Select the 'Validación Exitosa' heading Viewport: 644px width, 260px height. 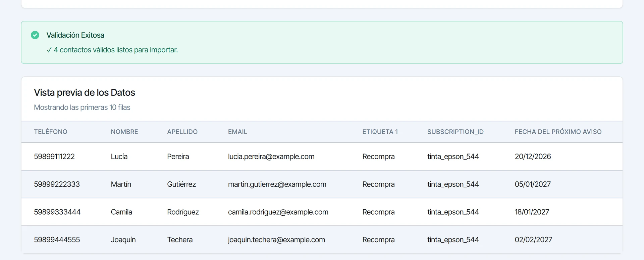pos(75,35)
